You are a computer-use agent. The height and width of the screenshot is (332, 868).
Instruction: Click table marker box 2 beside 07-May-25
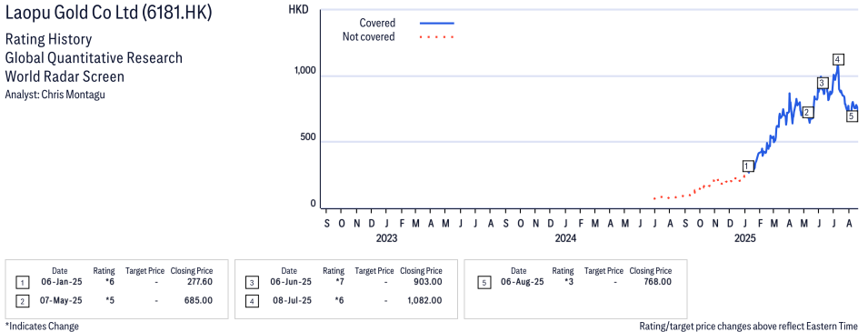[x=22, y=301]
